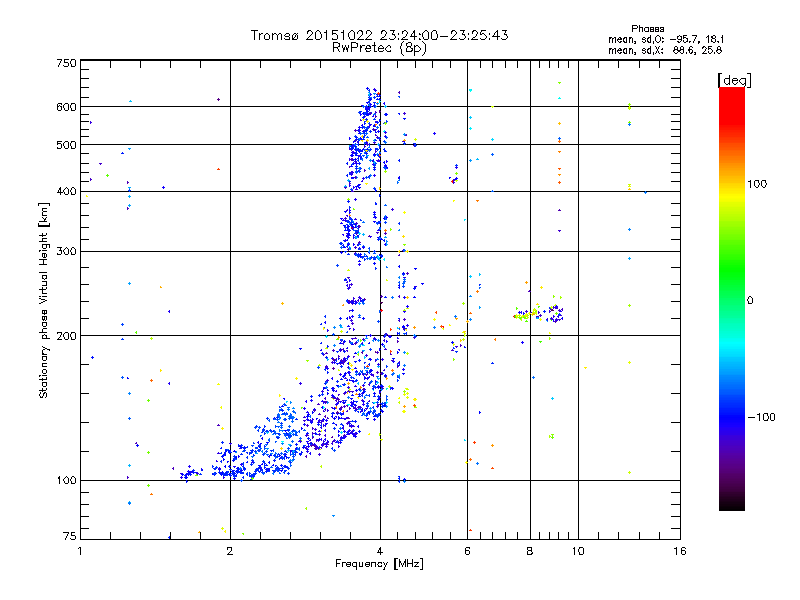Select the 'mean, sd,O: -95.7, 18.1' line
800x600 pixels.
point(666,39)
